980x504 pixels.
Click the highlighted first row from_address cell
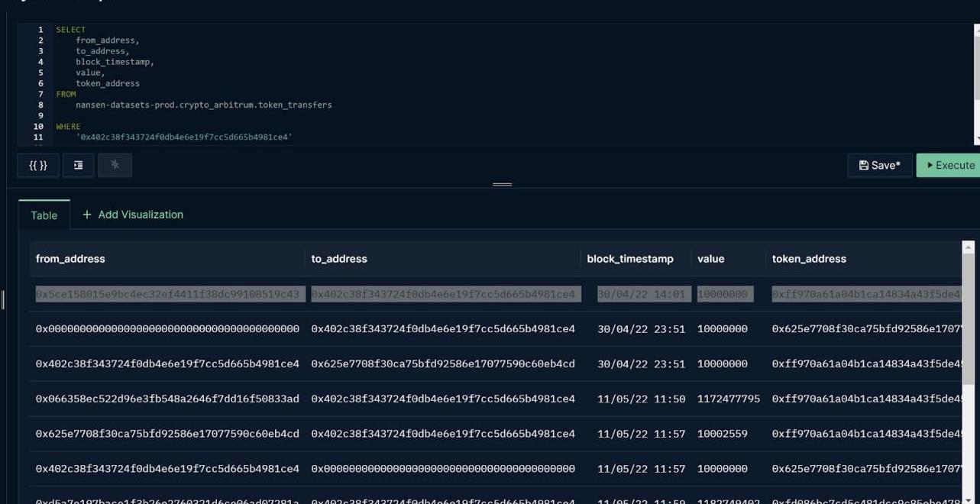(167, 294)
